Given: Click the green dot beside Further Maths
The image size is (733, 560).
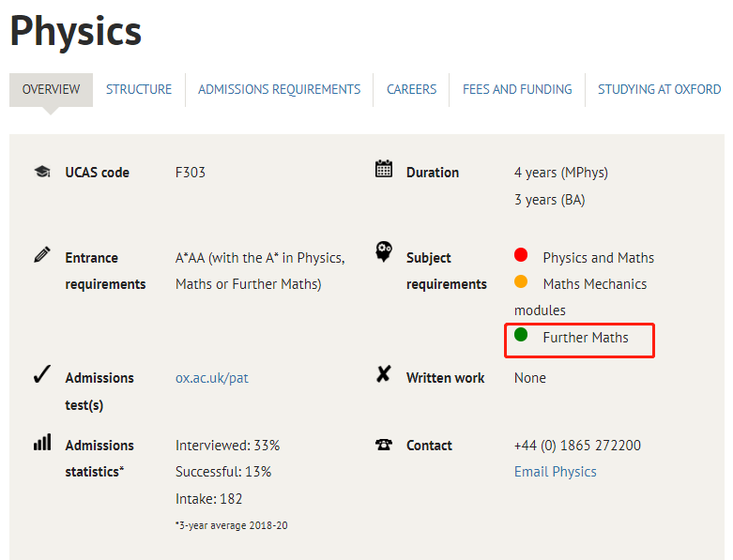Looking at the screenshot, I should pos(521,335).
